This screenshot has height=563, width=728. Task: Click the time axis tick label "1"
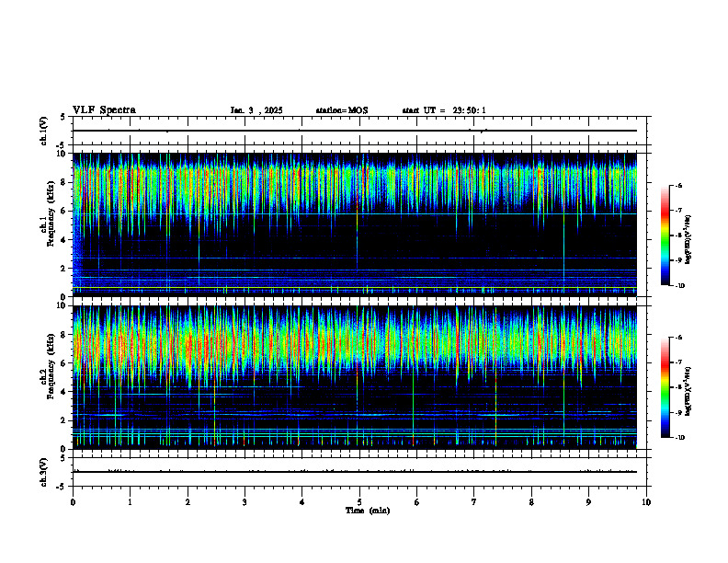[x=130, y=502]
